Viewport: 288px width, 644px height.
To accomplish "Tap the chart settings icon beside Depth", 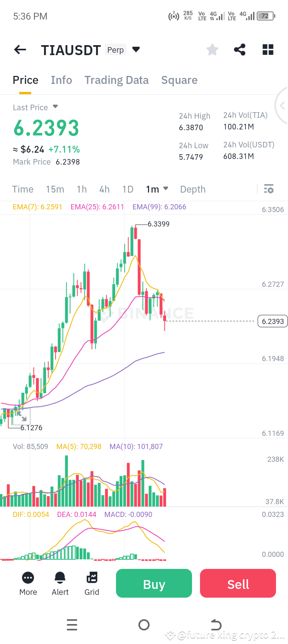I will tap(268, 189).
